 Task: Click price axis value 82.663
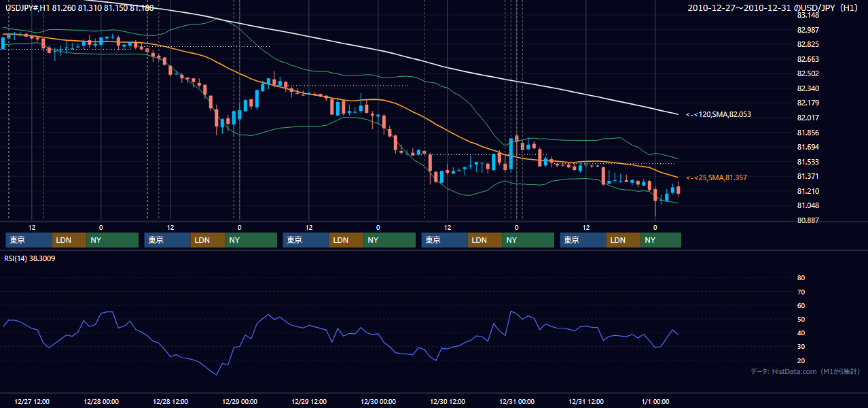point(807,59)
